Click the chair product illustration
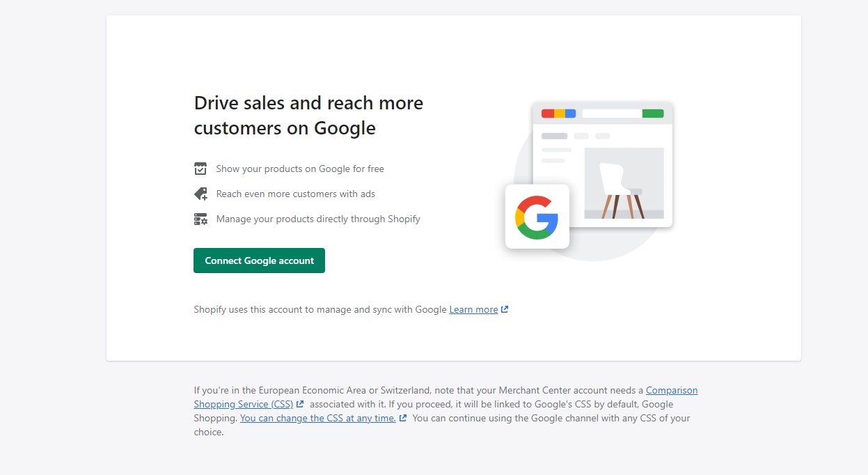868x475 pixels. point(624,183)
